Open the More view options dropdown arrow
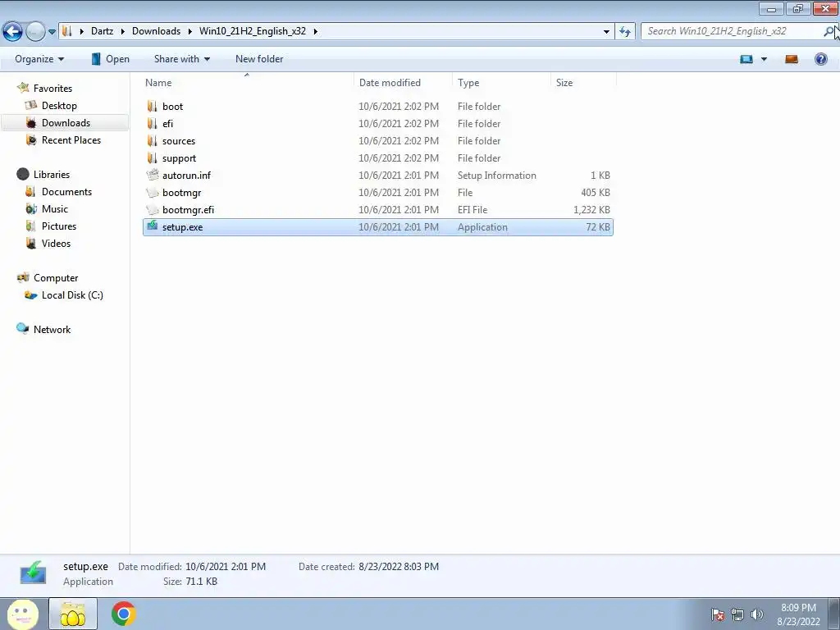Viewport: 840px width, 630px height. (x=764, y=59)
